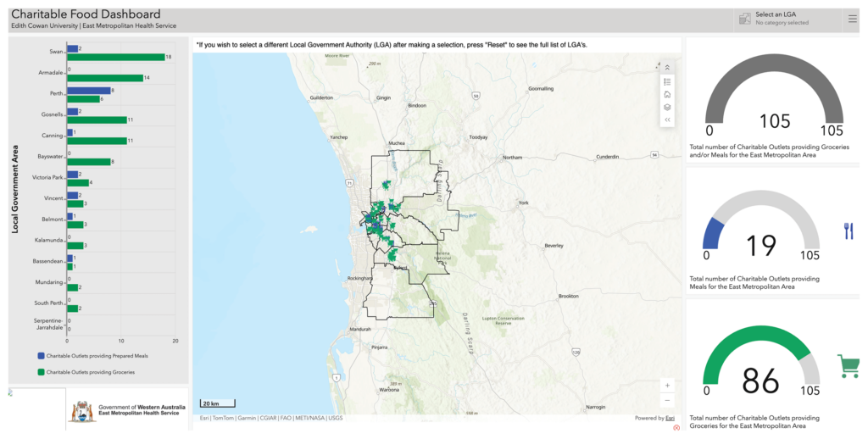Image resolution: width=868 pixels, height=439 pixels.
Task: Select Swan's green groceries bar
Action: point(115,57)
